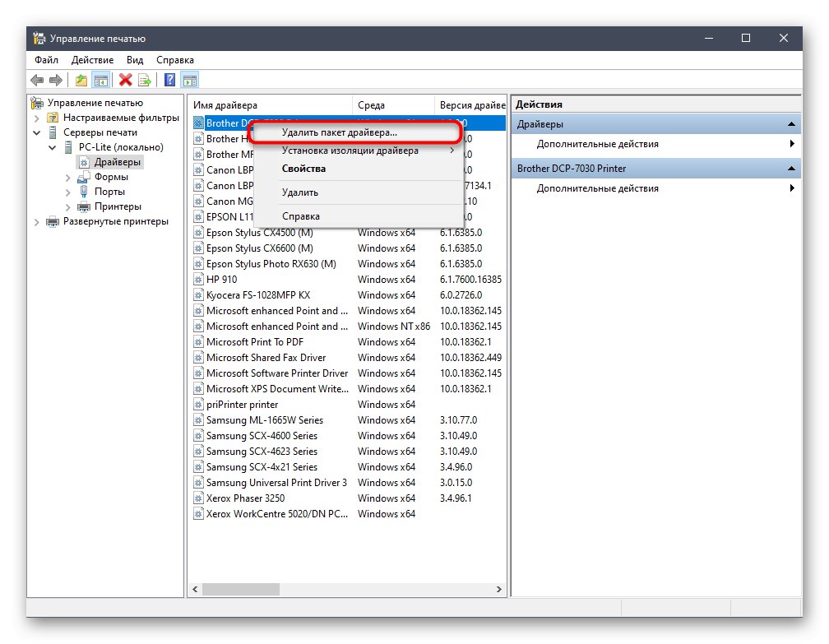Select Samsung SCX-4600 Series row
The image size is (829, 644).
pos(347,436)
